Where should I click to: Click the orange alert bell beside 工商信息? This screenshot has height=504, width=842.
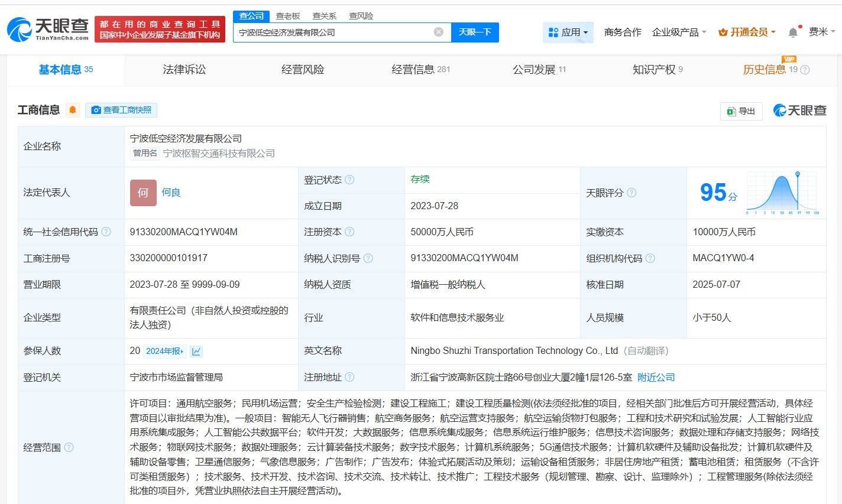[73, 110]
